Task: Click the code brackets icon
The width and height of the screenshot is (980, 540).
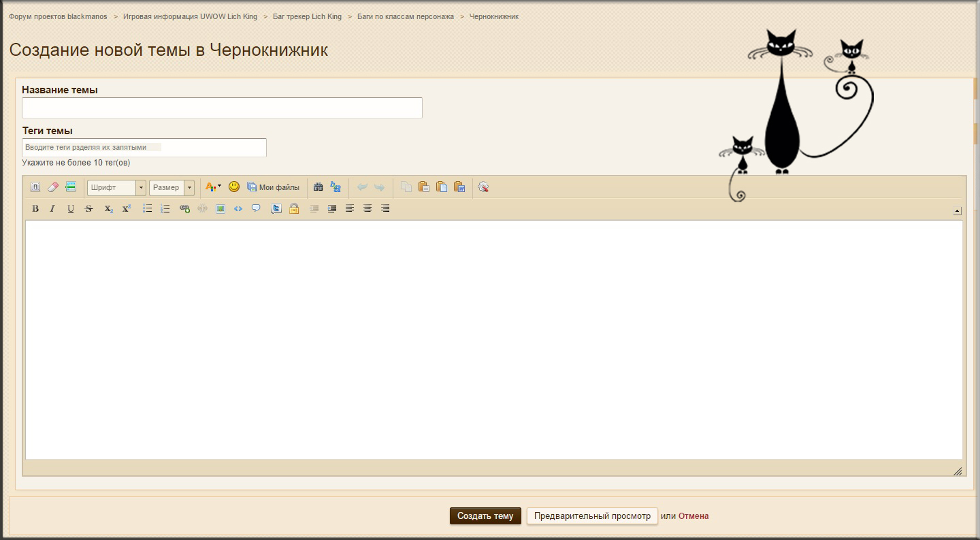Action: coord(238,209)
